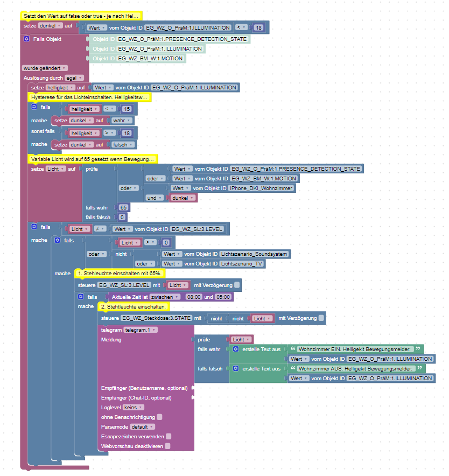The image size is (449, 476).
Task: Open gear icon of Wohnzimmer AUS text block
Action: 236,368
